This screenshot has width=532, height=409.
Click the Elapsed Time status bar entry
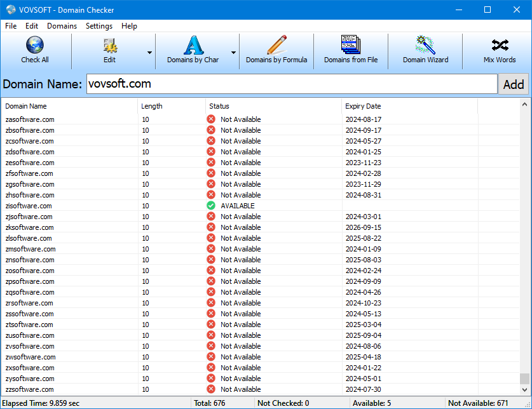(41, 403)
